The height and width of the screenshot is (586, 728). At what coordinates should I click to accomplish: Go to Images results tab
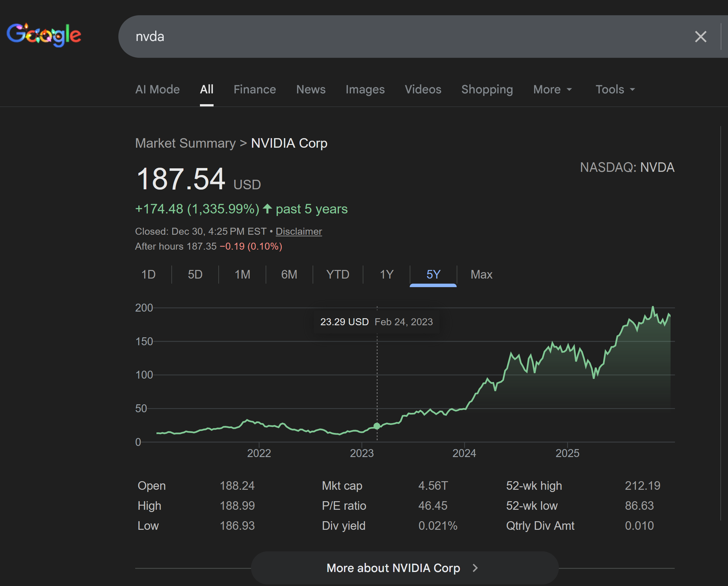pyautogui.click(x=365, y=90)
